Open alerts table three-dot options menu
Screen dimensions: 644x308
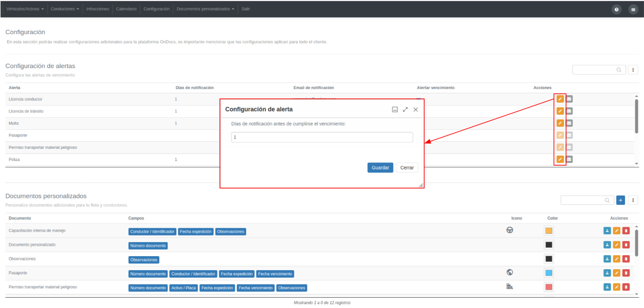(x=633, y=70)
